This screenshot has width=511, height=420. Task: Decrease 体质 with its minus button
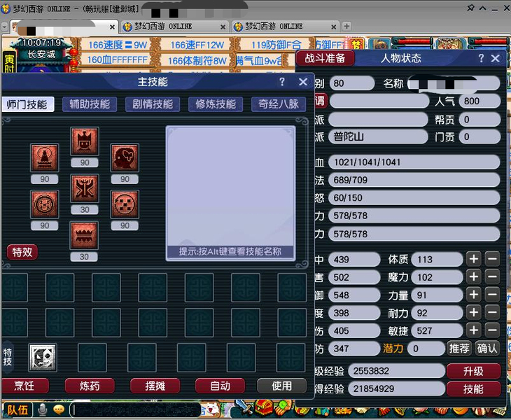(492, 260)
